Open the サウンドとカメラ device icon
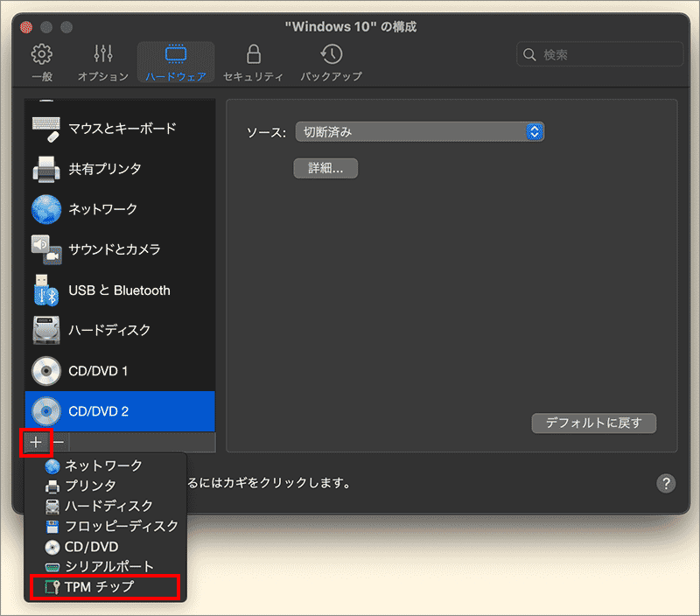 (46, 249)
